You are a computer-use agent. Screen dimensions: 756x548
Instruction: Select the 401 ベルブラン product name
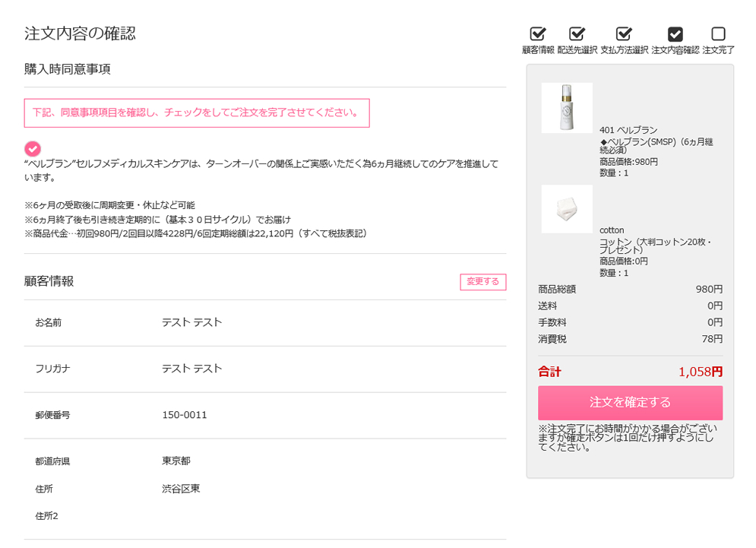click(x=628, y=130)
